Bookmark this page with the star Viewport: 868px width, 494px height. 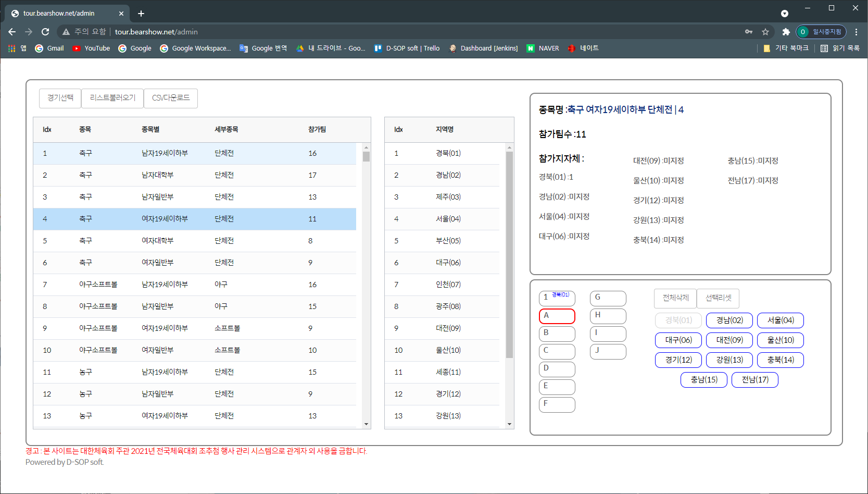[x=765, y=32]
